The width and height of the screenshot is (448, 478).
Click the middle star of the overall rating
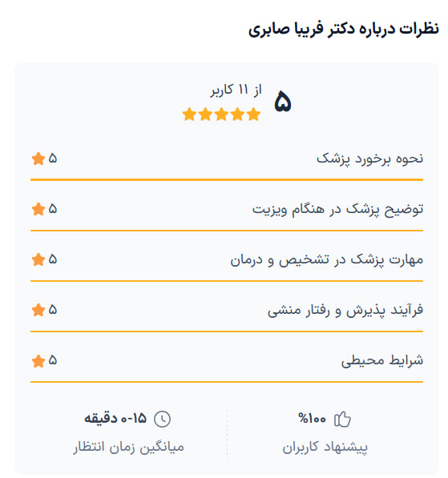click(221, 114)
